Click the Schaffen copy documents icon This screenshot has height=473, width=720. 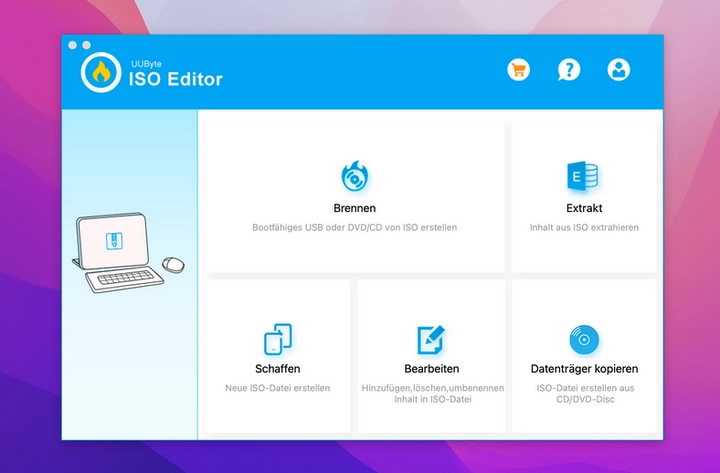tap(278, 339)
